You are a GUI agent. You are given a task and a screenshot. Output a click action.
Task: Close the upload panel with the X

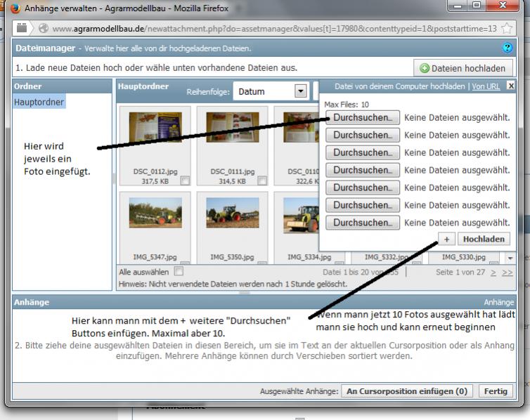point(511,86)
